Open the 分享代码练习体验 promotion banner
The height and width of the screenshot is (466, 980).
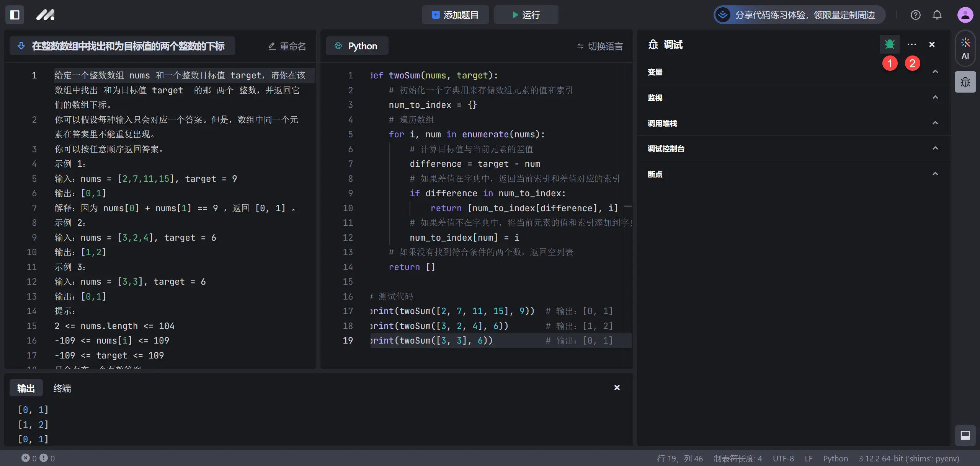point(799,15)
